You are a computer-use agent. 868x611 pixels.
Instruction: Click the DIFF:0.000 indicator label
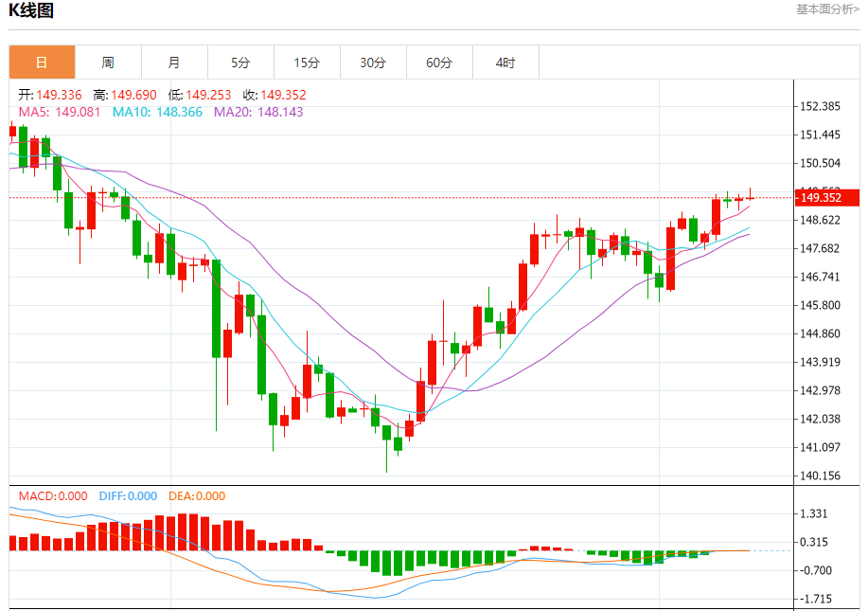[128, 496]
